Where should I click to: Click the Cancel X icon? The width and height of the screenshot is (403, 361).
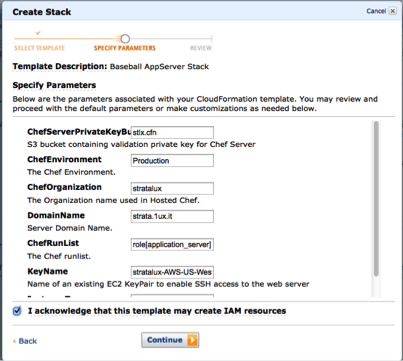point(393,11)
